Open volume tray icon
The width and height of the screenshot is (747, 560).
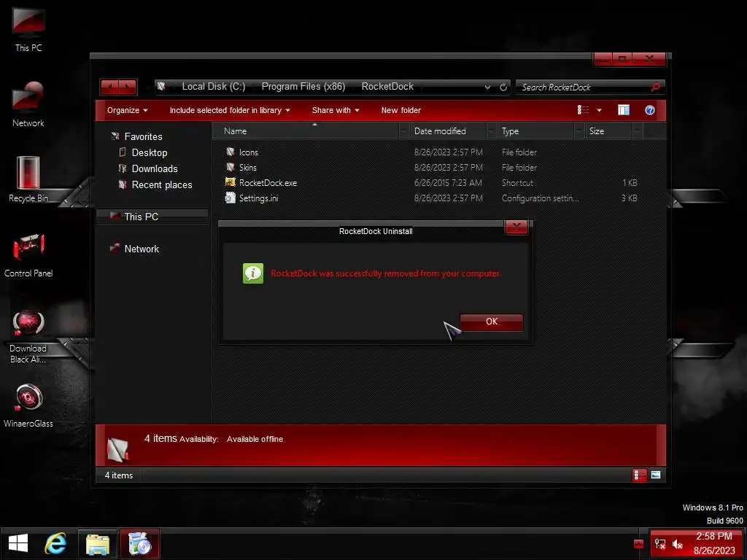[x=677, y=544]
